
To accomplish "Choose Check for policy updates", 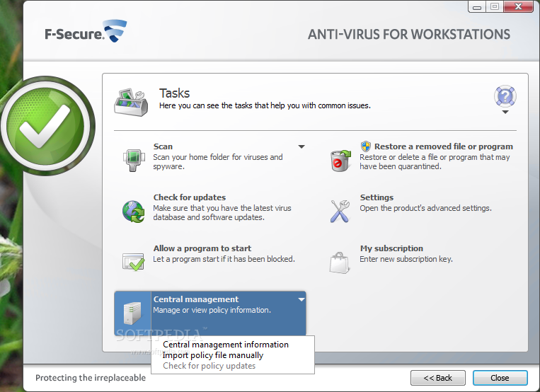I will pos(209,366).
